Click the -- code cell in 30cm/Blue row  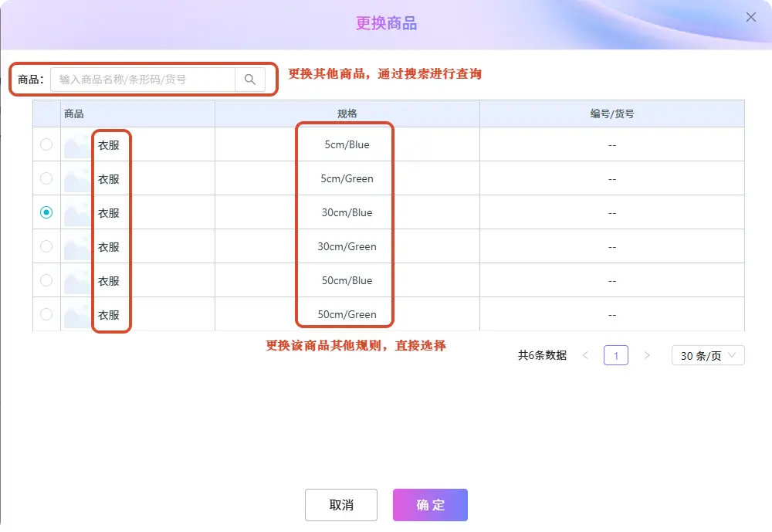pyautogui.click(x=612, y=213)
